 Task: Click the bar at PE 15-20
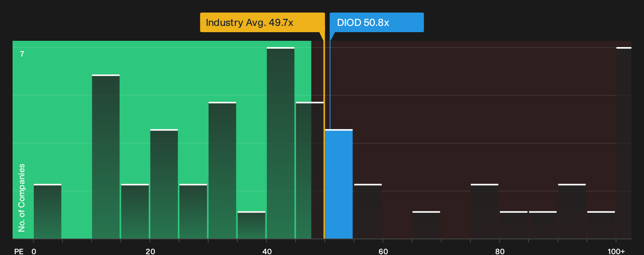click(x=135, y=211)
